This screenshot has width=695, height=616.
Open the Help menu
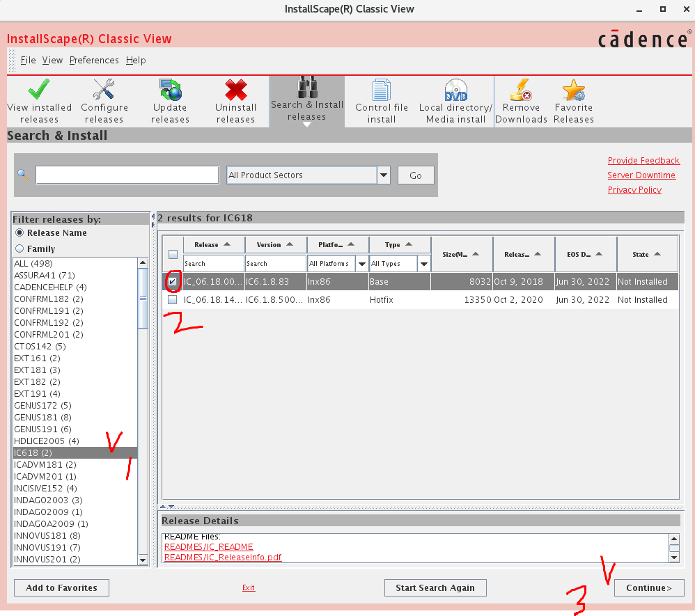[x=136, y=60]
